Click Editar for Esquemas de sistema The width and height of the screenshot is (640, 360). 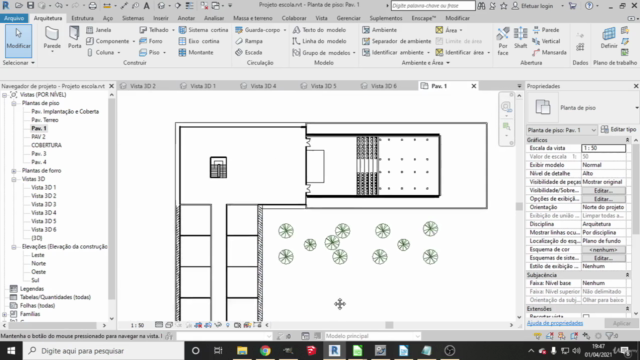(603, 258)
